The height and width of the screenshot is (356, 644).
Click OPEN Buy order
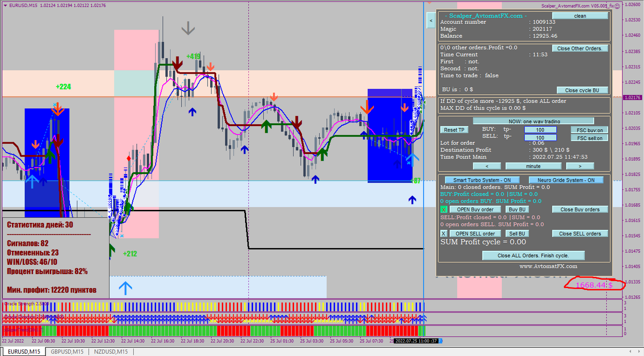coord(475,209)
